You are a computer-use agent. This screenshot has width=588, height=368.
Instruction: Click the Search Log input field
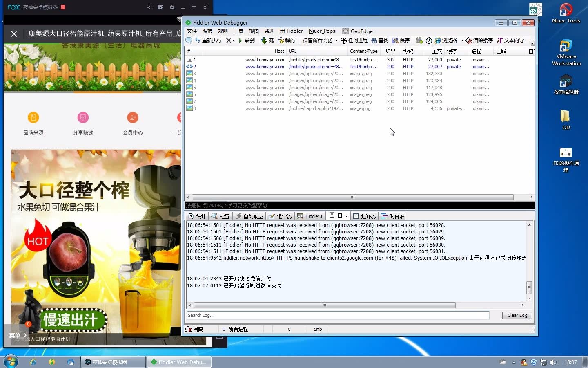(x=338, y=315)
